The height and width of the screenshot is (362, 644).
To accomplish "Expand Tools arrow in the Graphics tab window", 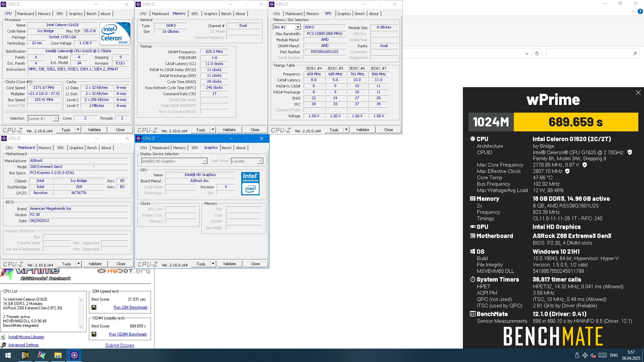I will [x=213, y=264].
